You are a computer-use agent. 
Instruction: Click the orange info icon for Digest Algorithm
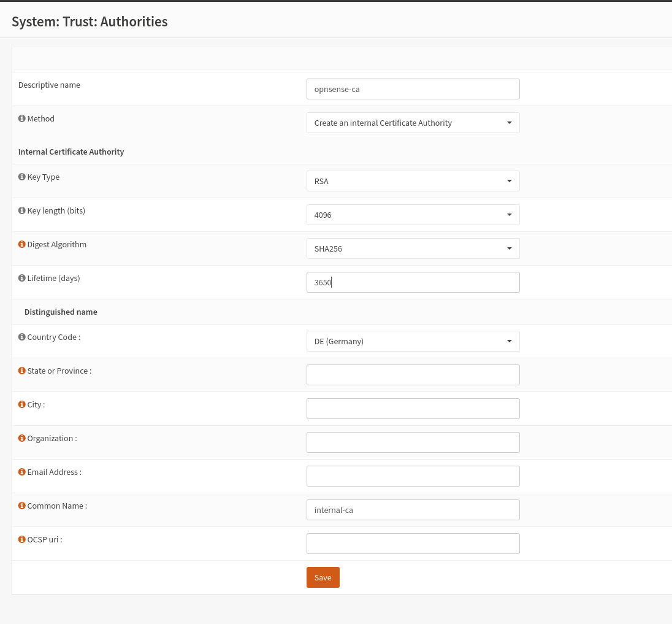[22, 245]
